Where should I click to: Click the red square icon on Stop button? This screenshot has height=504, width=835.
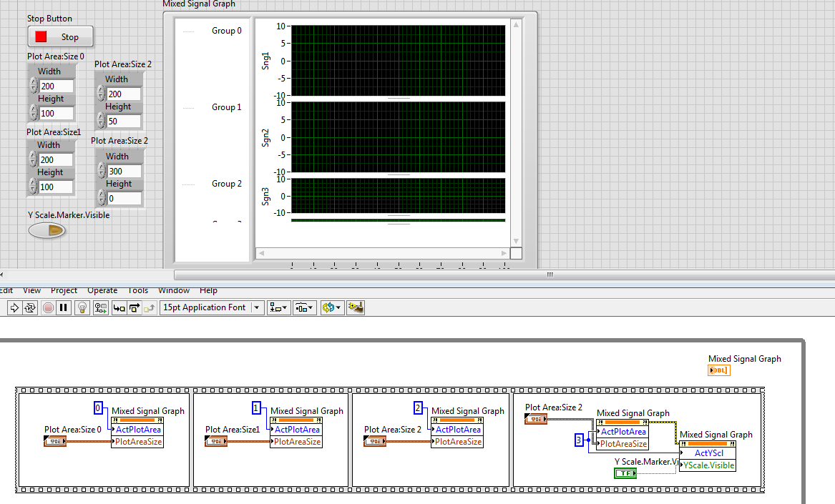tap(41, 36)
